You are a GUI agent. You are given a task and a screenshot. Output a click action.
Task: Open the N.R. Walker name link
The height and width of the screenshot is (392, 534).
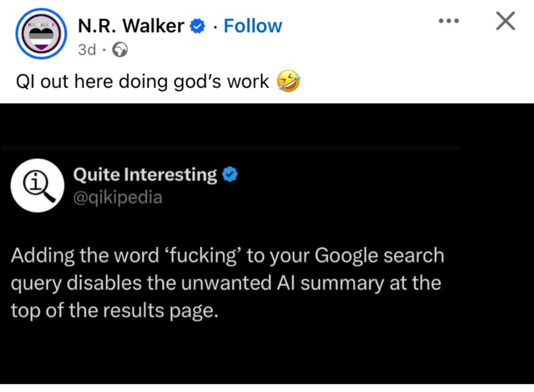pos(131,26)
